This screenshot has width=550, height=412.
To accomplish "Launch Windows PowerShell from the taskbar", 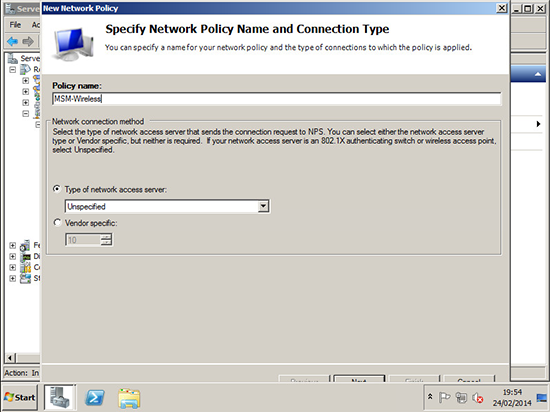I will click(95, 398).
